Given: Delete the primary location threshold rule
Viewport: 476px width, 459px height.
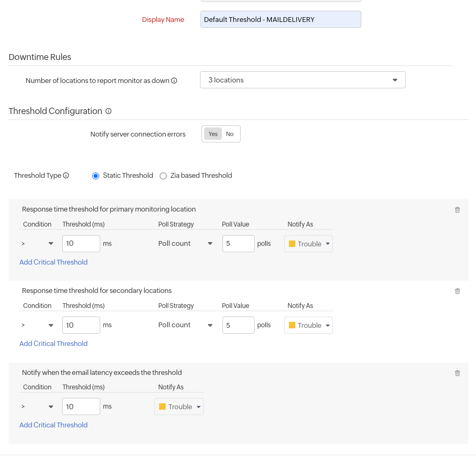Looking at the screenshot, I should 457,209.
